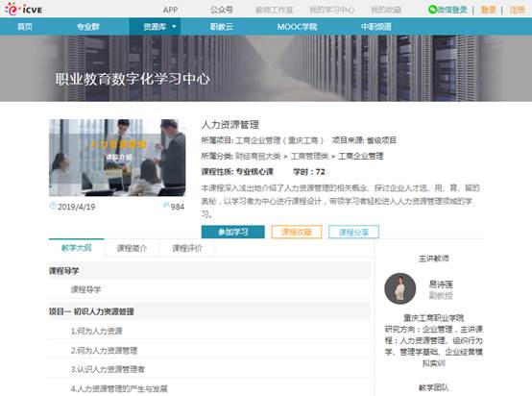Open the course cover thumbnail

[117, 158]
